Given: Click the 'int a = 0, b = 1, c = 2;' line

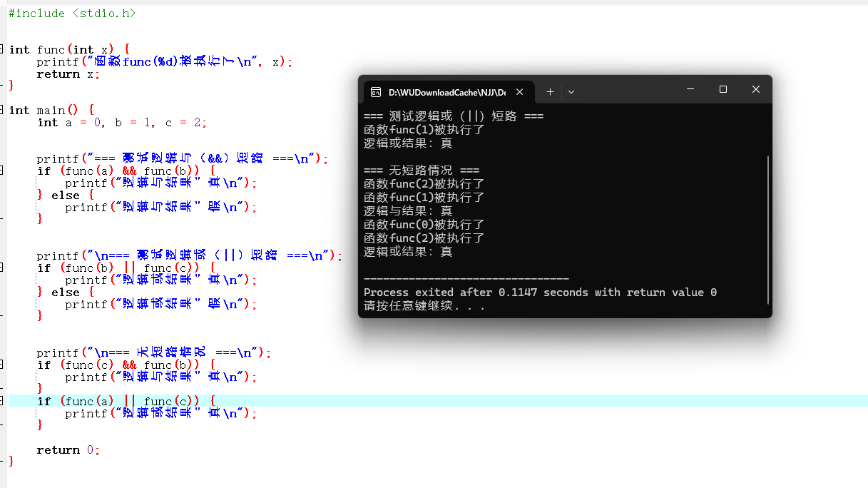Looking at the screenshot, I should pos(123,123).
